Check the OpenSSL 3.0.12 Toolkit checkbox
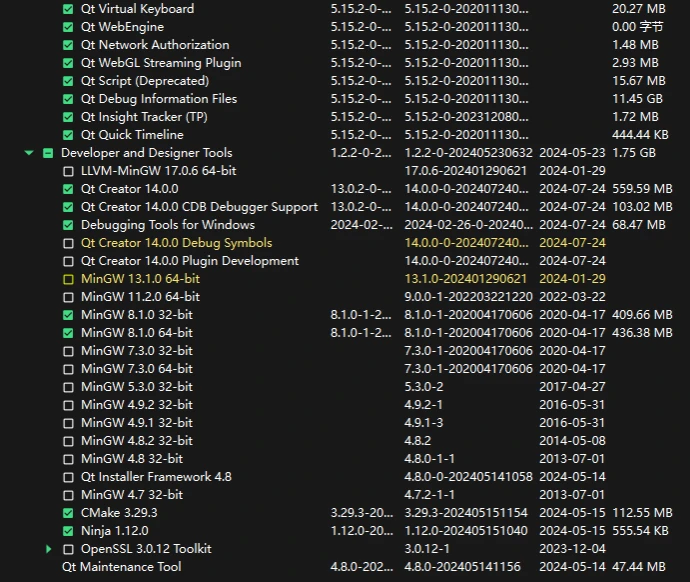Image resolution: width=690 pixels, height=582 pixels. pyautogui.click(x=68, y=549)
